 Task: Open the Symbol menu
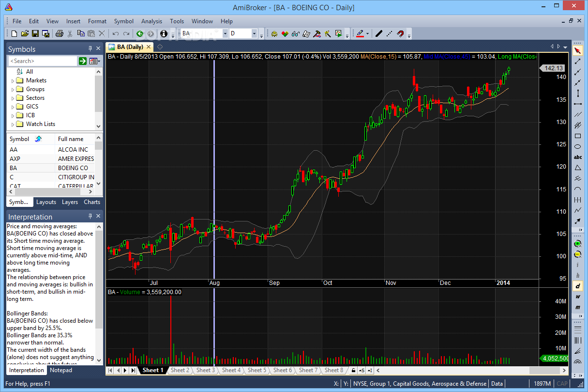point(124,21)
